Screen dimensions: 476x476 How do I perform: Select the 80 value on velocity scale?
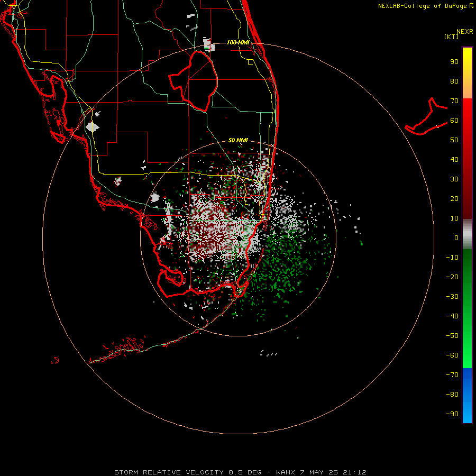(454, 81)
